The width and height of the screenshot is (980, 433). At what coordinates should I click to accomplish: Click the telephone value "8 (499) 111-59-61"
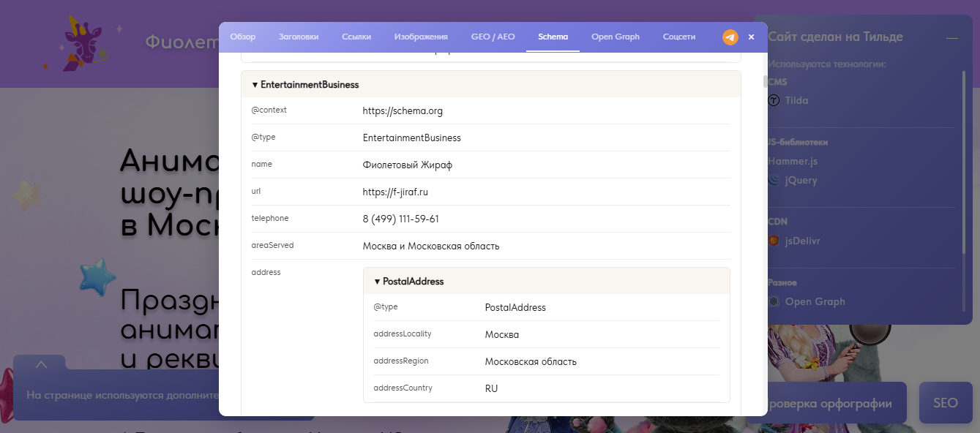401,219
